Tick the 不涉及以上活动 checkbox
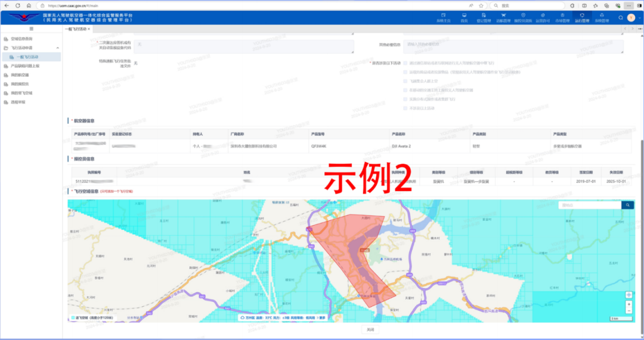644x340 pixels. click(405, 108)
